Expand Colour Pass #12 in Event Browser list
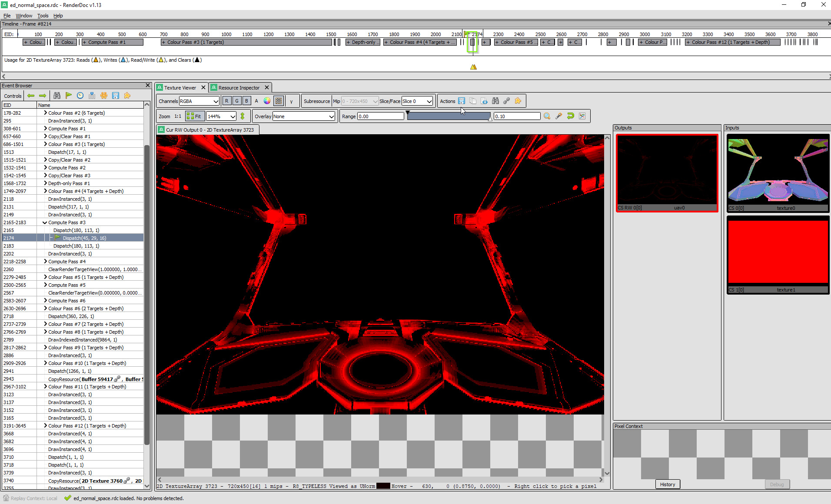 click(45, 425)
